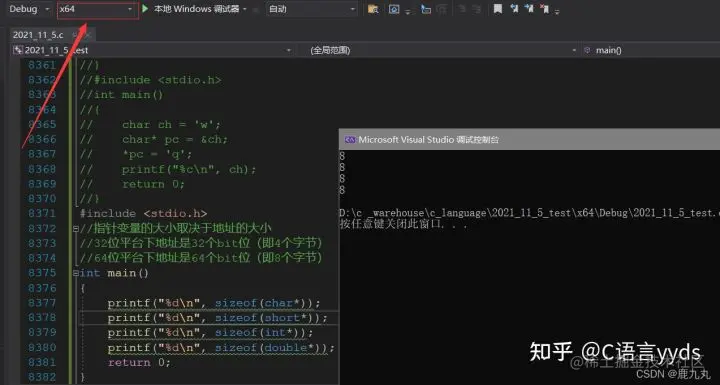
Task: Open bookmark toolbar overflow options arrow
Action: 557,11
